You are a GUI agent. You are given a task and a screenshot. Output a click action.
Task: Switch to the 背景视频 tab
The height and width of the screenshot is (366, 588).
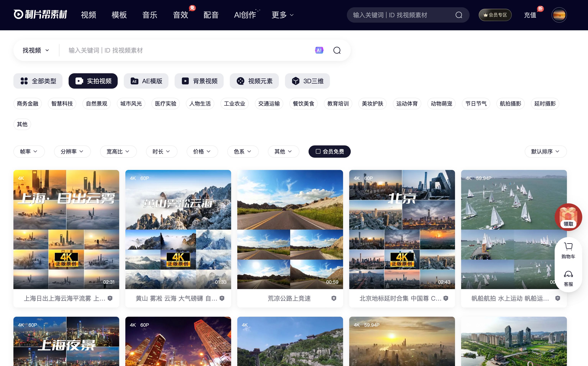pos(199,81)
